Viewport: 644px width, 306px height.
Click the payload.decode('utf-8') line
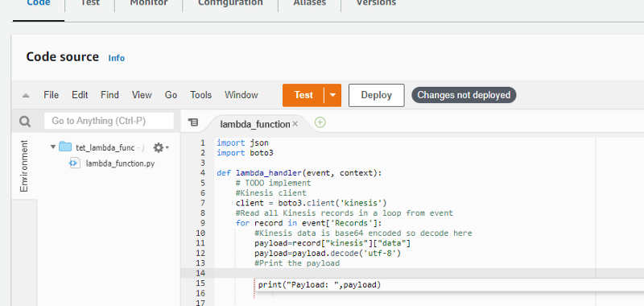[328, 253]
